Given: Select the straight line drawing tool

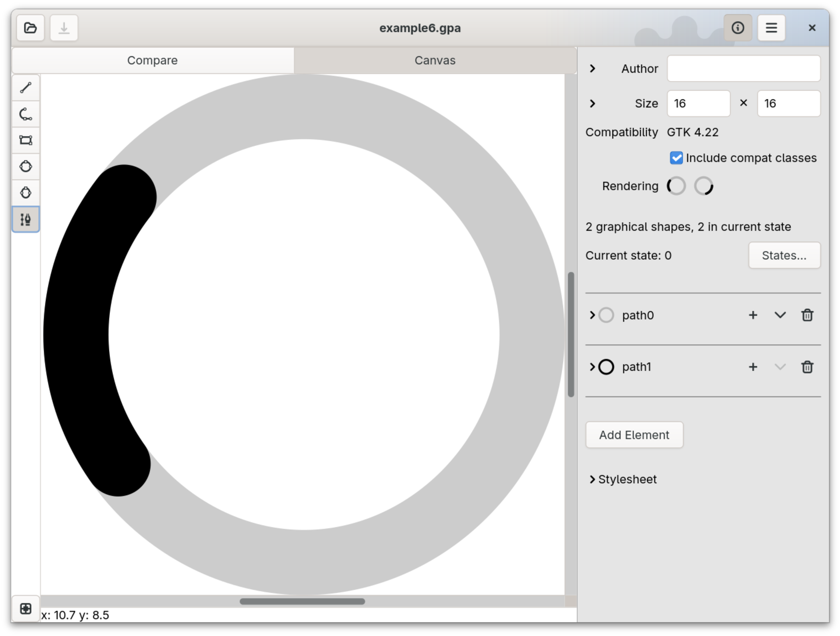Looking at the screenshot, I should pos(26,88).
